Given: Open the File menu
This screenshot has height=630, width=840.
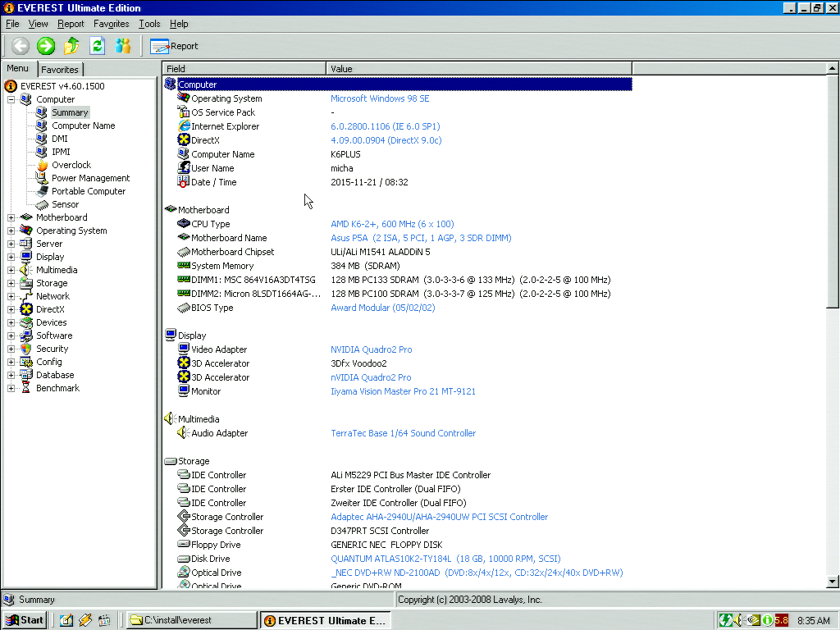Looking at the screenshot, I should coord(12,24).
